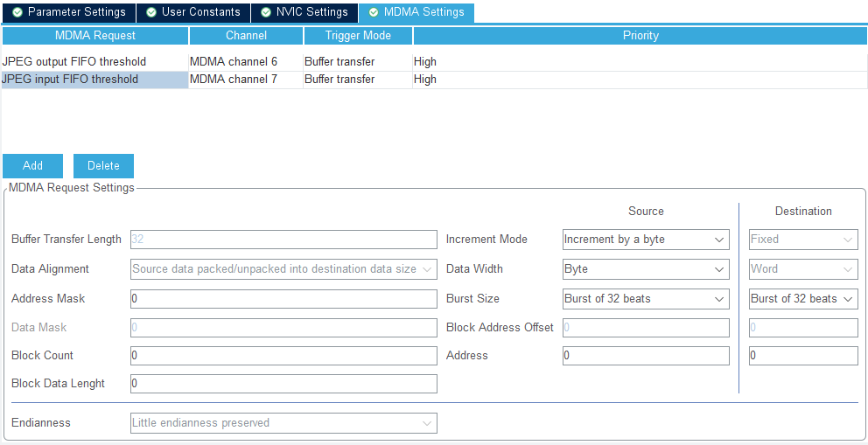The height and width of the screenshot is (445, 868).
Task: Click the Data Mask input field
Action: click(283, 328)
